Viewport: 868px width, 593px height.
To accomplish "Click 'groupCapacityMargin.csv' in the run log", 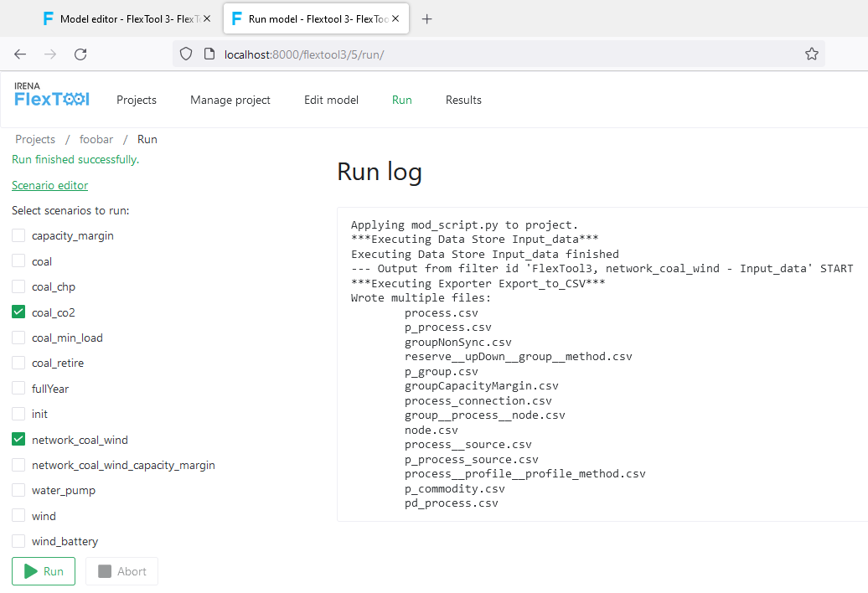I will pyautogui.click(x=481, y=386).
